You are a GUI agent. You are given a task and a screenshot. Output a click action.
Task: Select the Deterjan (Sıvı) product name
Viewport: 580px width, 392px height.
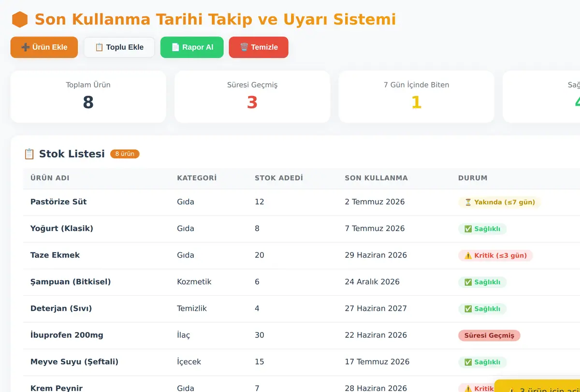point(61,308)
